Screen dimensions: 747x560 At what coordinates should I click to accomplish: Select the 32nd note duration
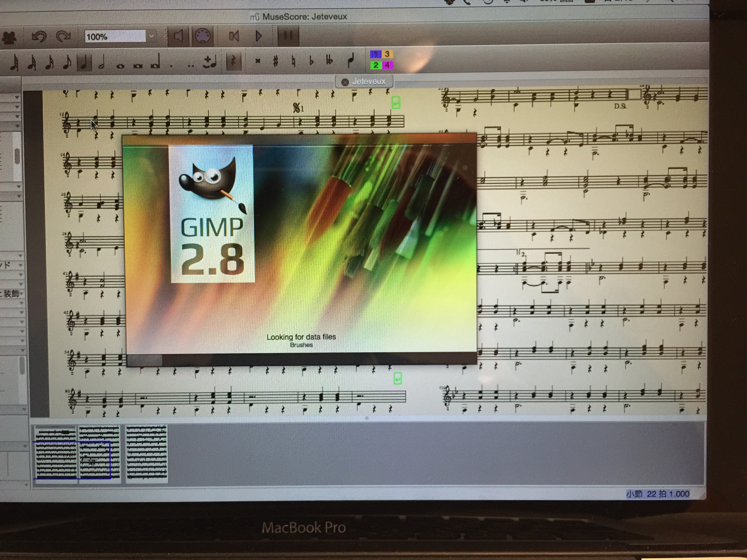pos(32,62)
